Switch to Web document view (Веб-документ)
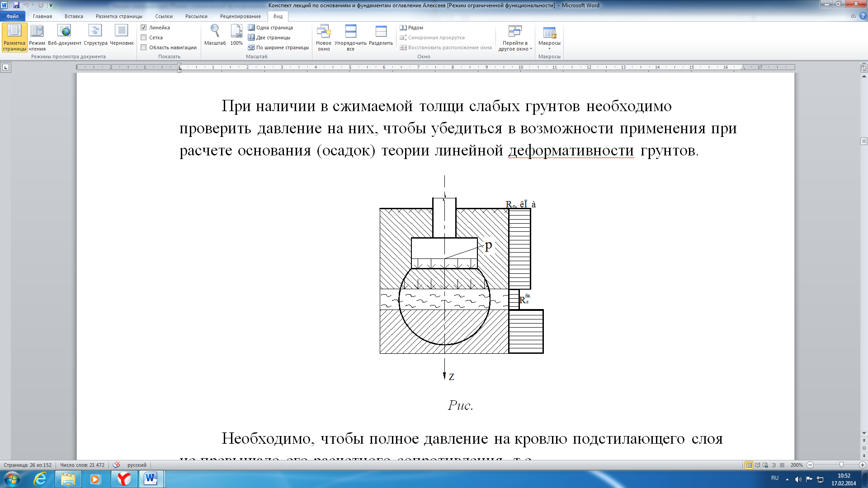Image resolution: width=868 pixels, height=488 pixels. [x=65, y=35]
